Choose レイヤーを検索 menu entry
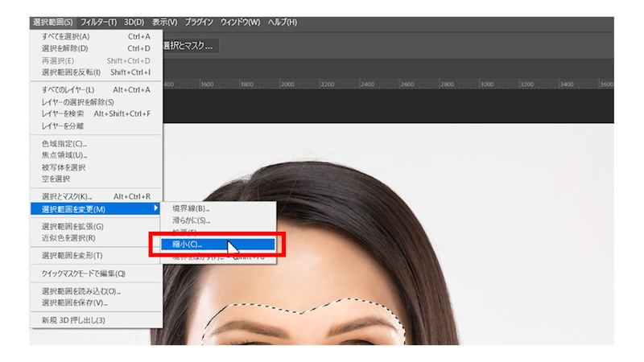Viewport: 644px width, 362px height. [96, 113]
